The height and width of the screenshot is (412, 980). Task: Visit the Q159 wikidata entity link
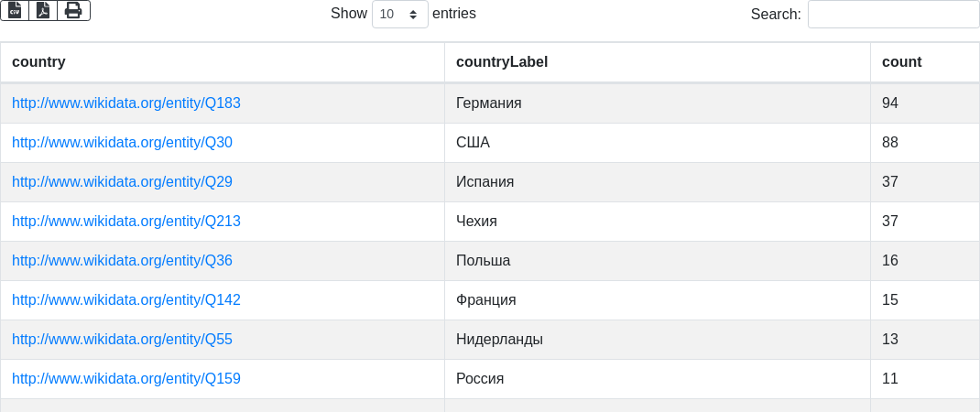126,379
